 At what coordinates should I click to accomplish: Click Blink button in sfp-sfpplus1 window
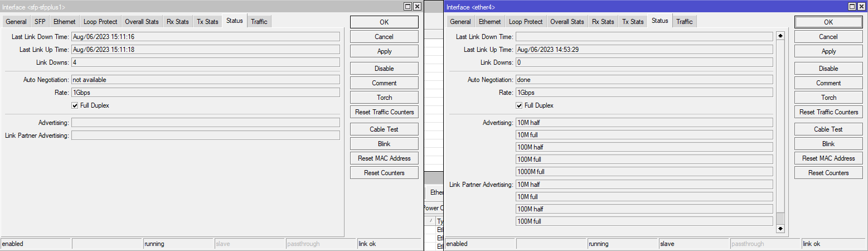point(384,144)
